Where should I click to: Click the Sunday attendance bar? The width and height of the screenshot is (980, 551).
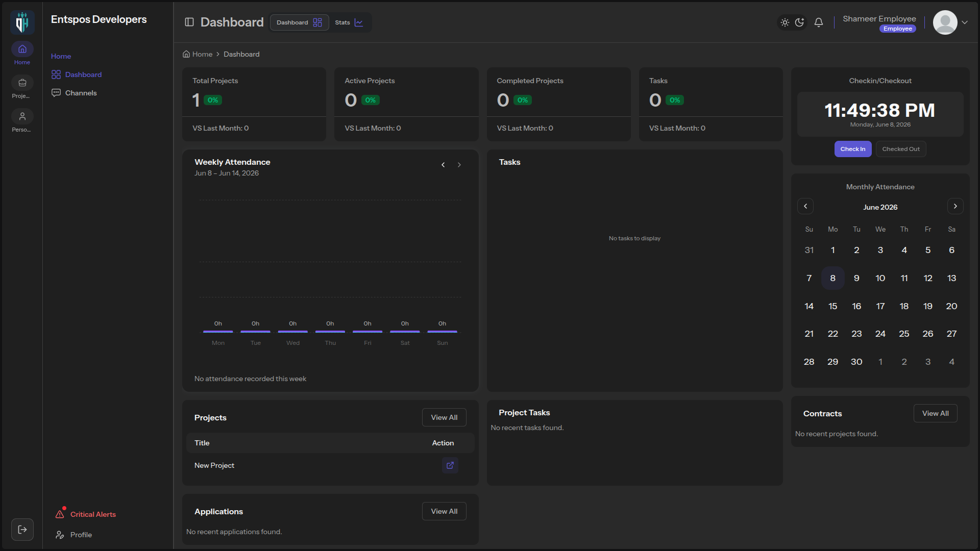pos(442,332)
